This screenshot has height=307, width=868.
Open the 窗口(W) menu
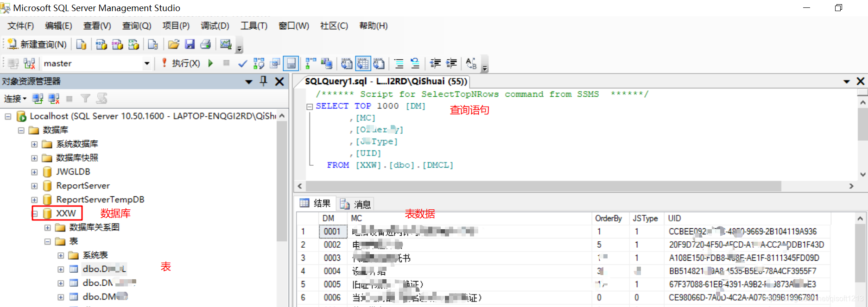[x=294, y=26]
